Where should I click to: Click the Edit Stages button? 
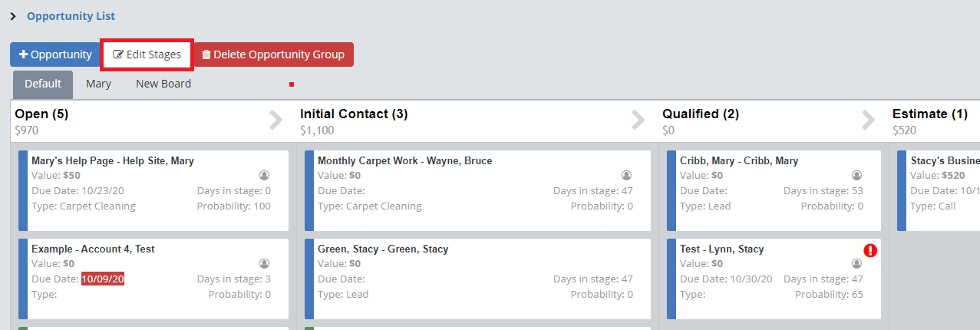147,54
